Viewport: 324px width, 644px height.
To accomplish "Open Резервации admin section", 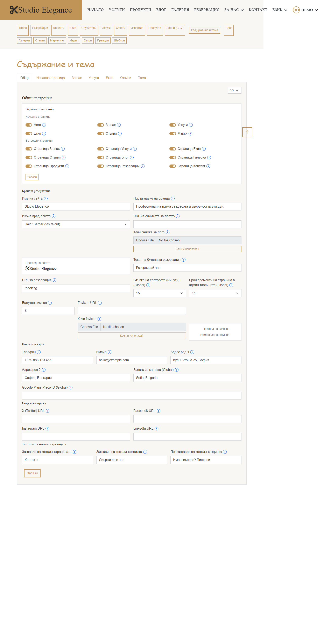I will 40,30.
